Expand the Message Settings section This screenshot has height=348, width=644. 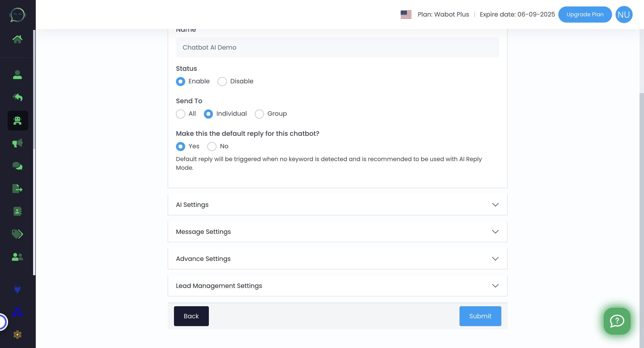[337, 232]
